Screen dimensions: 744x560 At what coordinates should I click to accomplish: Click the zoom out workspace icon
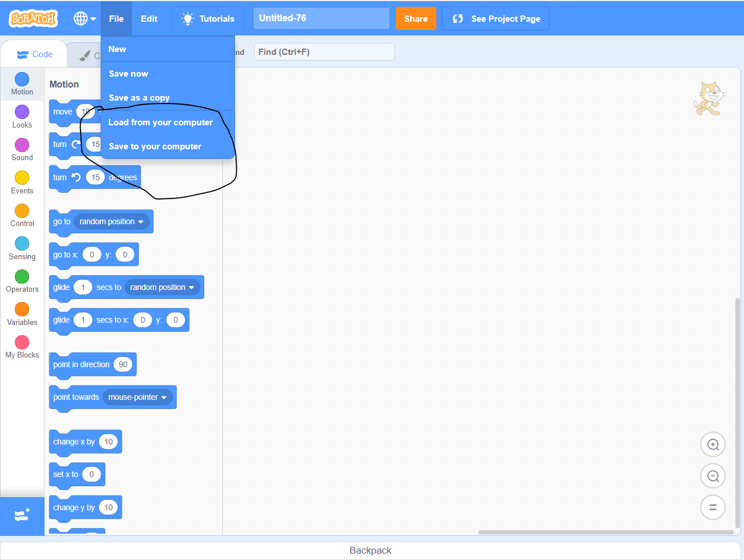click(x=713, y=476)
